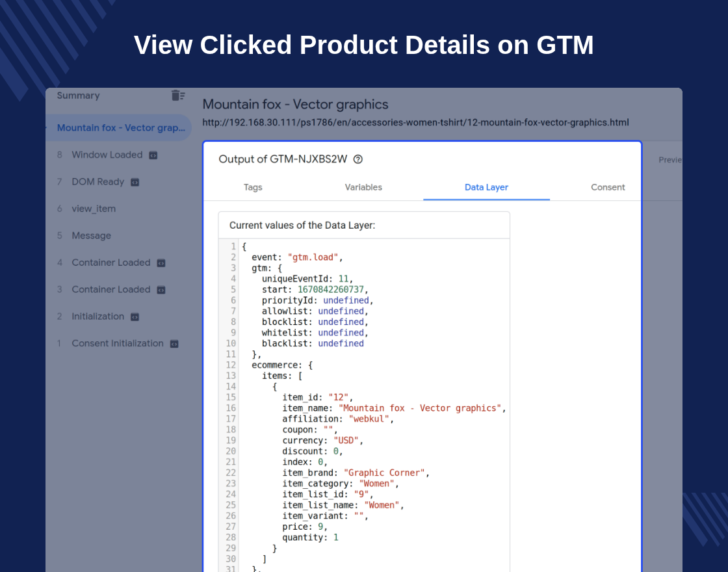Go to the Consent tab
728x572 pixels.
[x=608, y=187]
